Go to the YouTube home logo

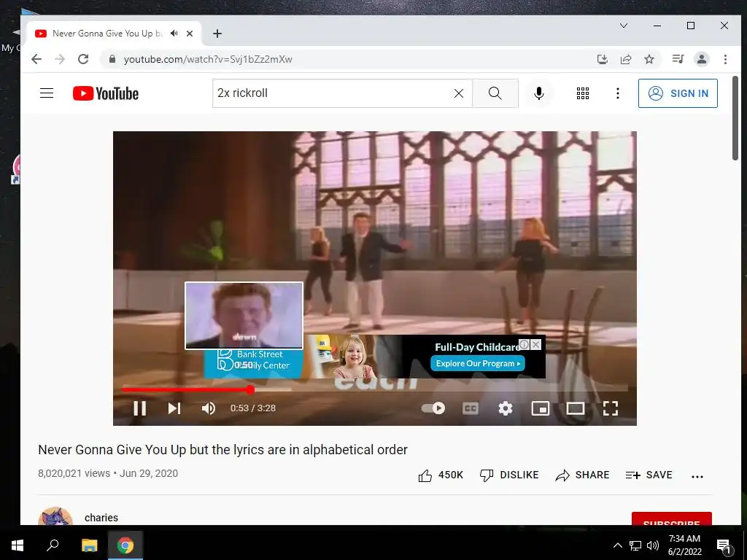[x=106, y=93]
